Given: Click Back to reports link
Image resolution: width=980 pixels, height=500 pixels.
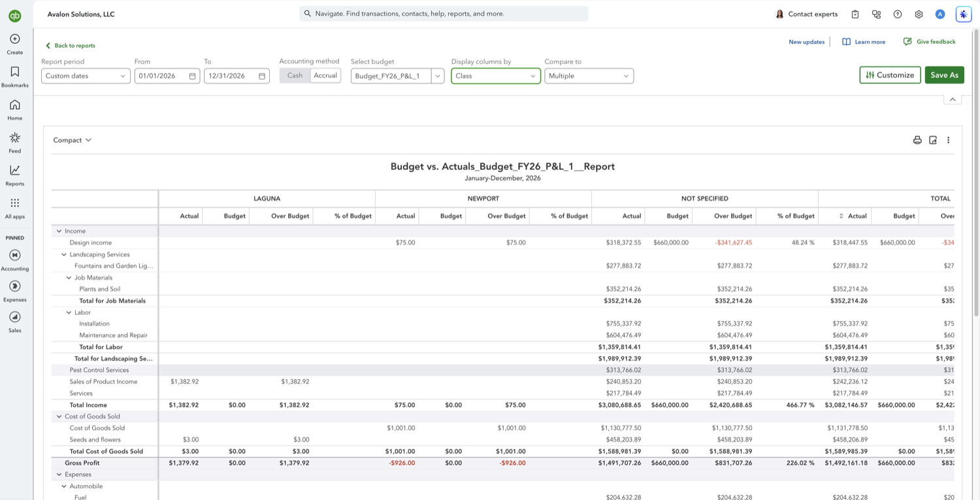Looking at the screenshot, I should [71, 46].
